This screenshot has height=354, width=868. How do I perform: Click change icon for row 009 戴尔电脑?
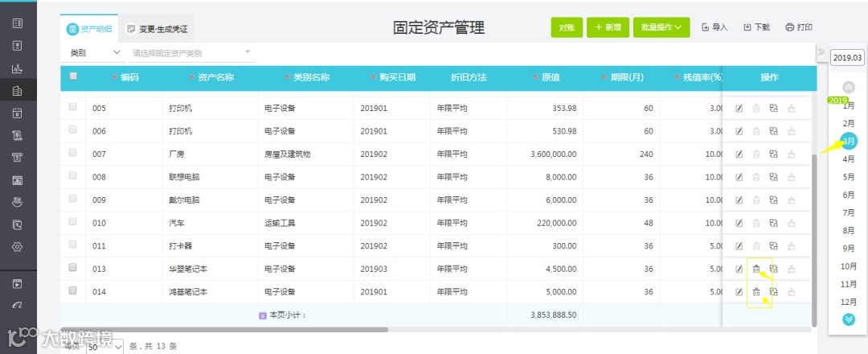pyautogui.click(x=774, y=200)
